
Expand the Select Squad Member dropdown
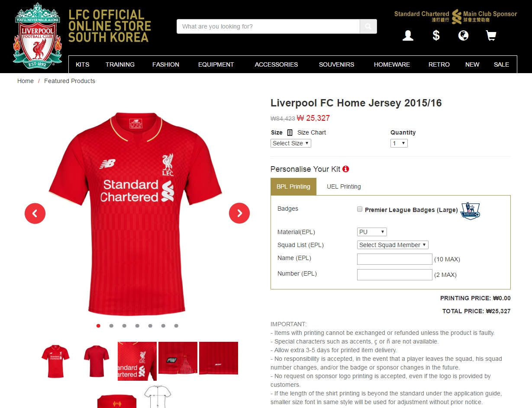click(x=393, y=245)
